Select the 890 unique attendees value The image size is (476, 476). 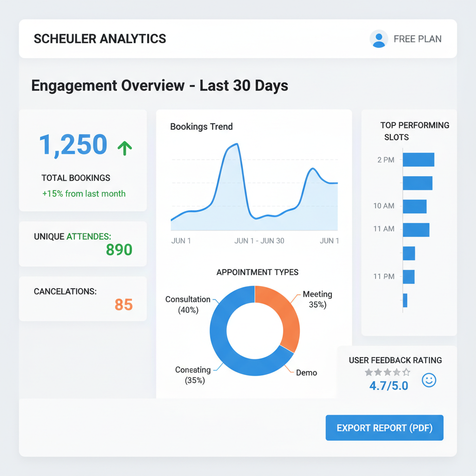(119, 250)
